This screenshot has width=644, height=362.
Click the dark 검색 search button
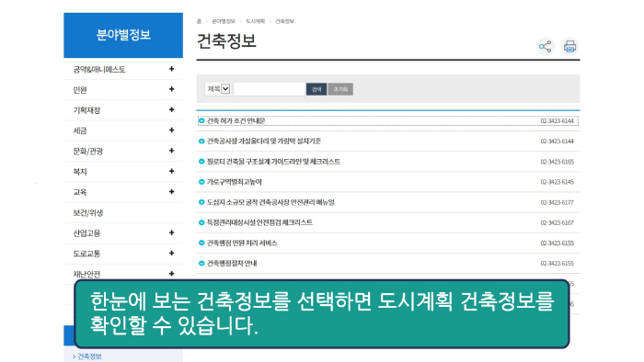316,89
